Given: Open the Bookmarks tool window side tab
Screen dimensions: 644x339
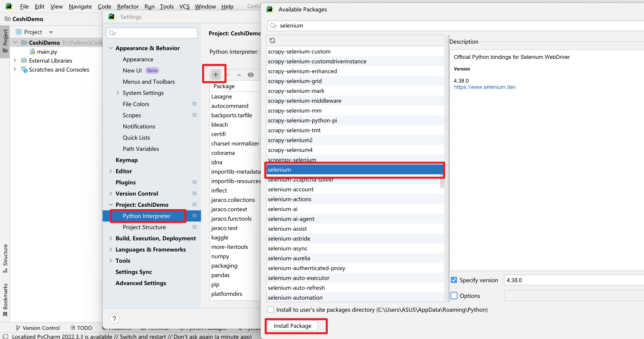Looking at the screenshot, I should [5, 300].
